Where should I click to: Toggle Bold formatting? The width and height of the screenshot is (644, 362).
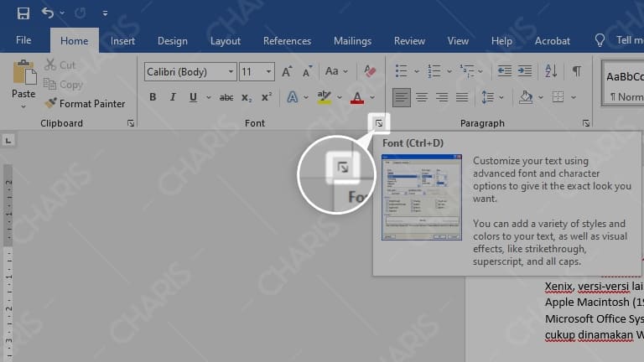coord(153,97)
